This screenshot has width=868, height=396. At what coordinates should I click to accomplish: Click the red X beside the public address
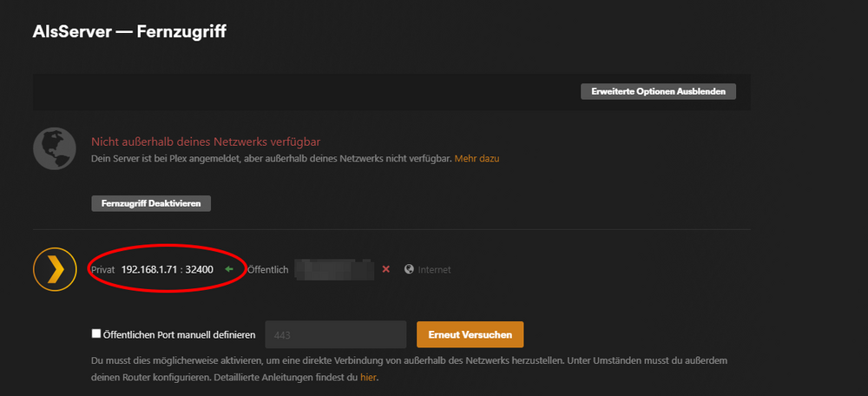tap(386, 269)
